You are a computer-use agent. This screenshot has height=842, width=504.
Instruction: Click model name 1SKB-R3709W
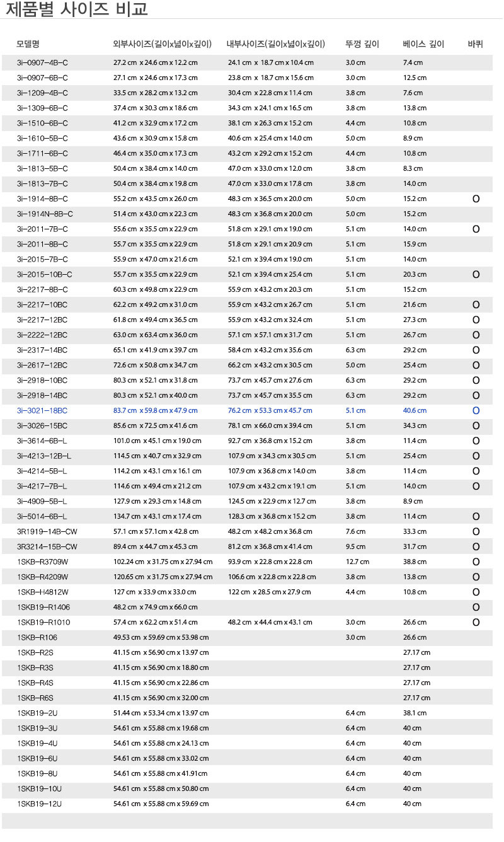(x=43, y=562)
